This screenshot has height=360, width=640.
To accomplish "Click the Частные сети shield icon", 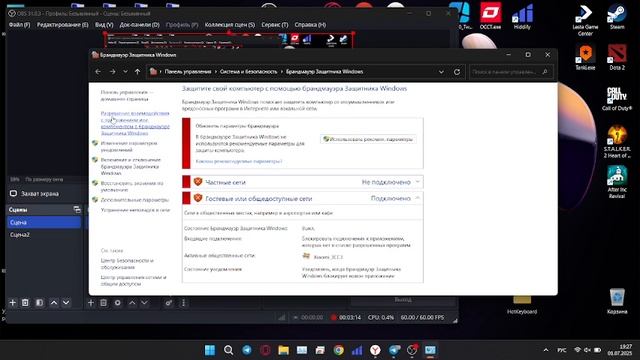I will click(198, 182).
